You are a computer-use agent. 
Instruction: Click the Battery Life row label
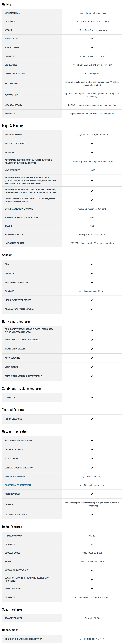tap(11, 95)
